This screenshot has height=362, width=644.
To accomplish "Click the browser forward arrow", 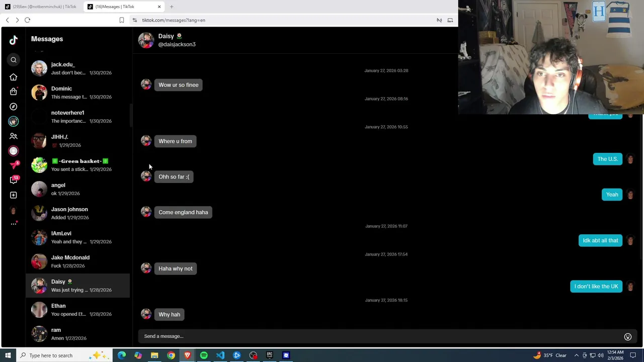I will 17,20.
